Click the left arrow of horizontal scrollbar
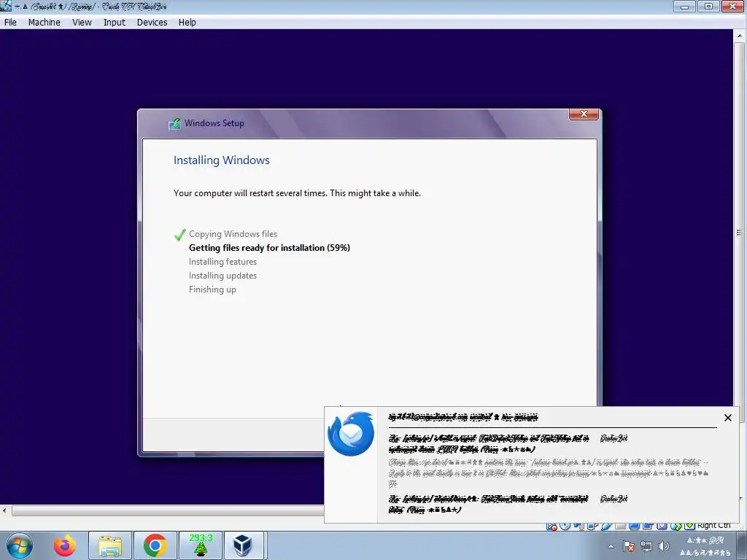747x560 pixels. tap(4, 510)
